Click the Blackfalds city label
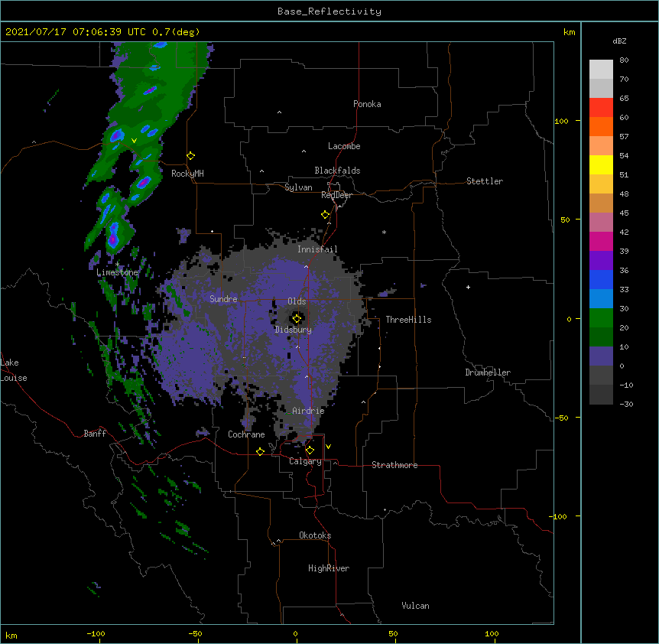Viewport: 659px width, 644px height. click(x=337, y=171)
